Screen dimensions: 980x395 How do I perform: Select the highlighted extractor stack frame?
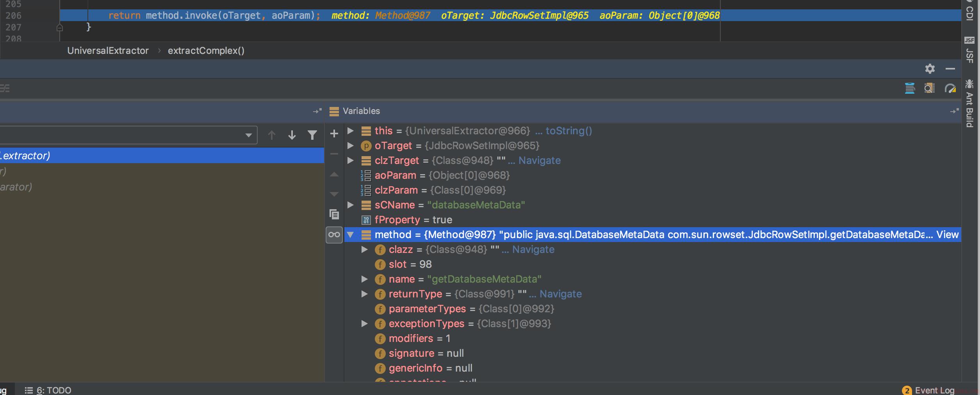(162, 155)
